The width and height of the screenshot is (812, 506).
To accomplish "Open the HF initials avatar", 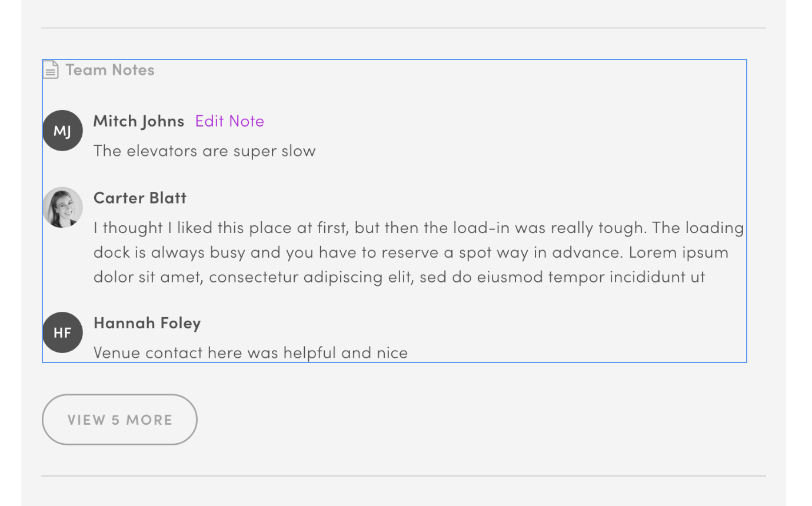I will (x=62, y=332).
